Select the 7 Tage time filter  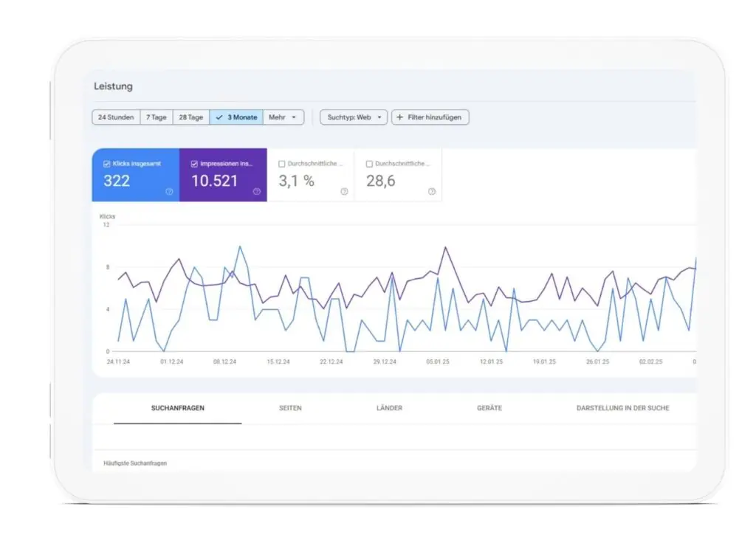[x=156, y=117]
